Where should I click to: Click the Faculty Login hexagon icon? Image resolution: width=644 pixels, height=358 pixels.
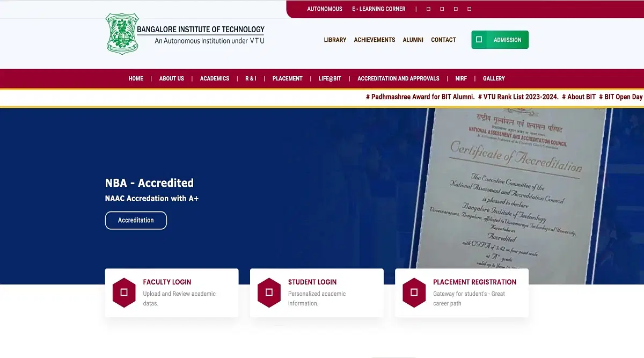(x=124, y=293)
